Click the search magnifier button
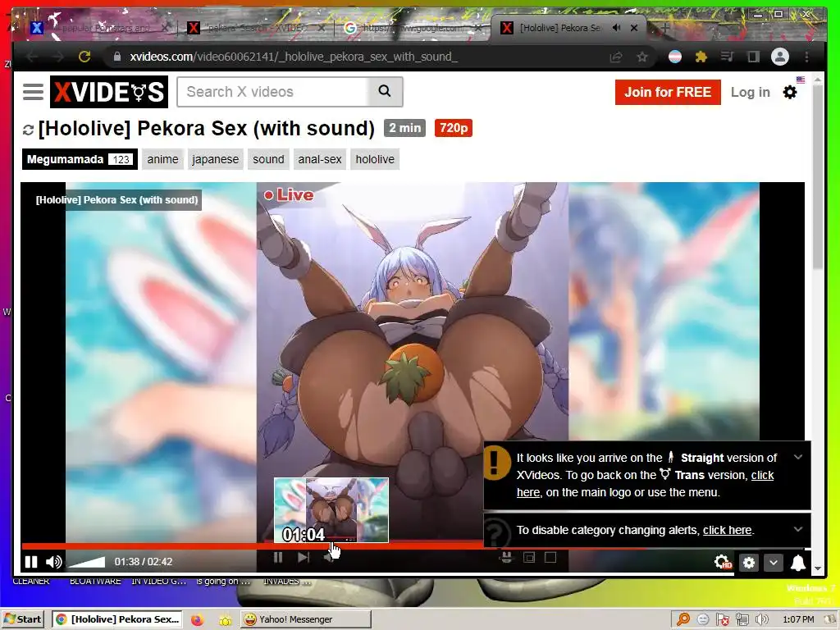This screenshot has width=840, height=630. [x=385, y=92]
